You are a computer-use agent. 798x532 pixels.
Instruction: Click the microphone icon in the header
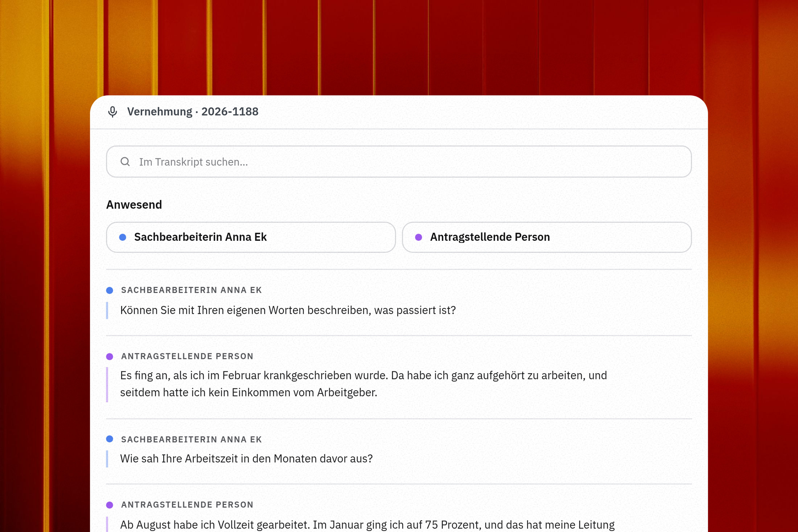coord(112,112)
